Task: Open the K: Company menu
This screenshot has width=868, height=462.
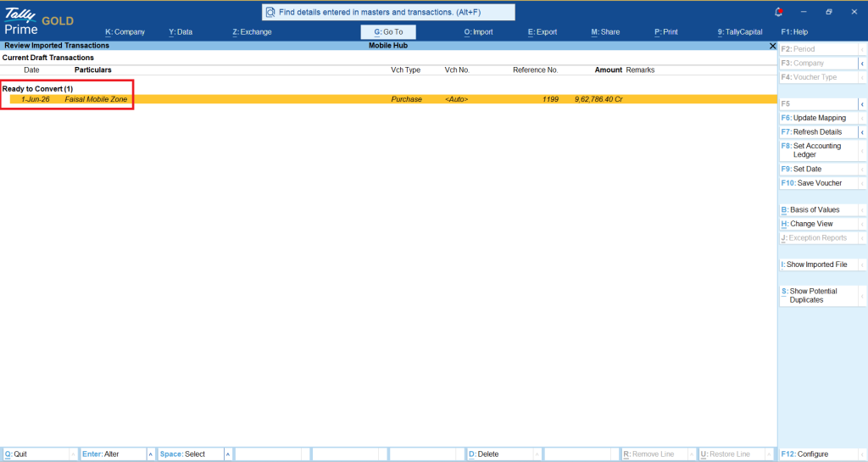Action: [x=125, y=32]
